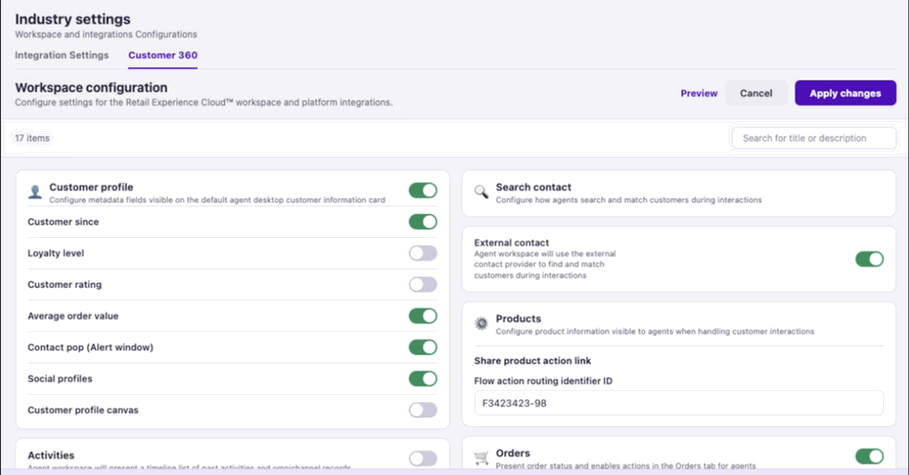Click the Orders shopping cart icon
The width and height of the screenshot is (909, 475).
[x=481, y=458]
